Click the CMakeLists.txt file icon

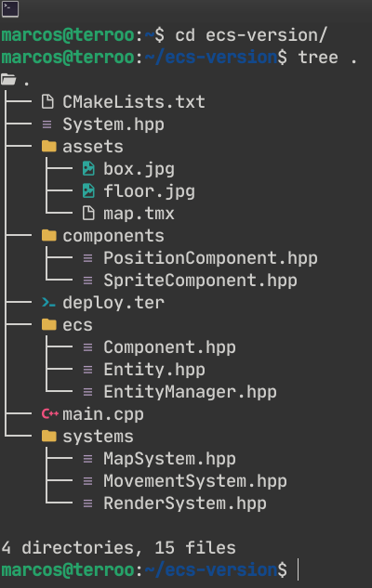point(47,101)
